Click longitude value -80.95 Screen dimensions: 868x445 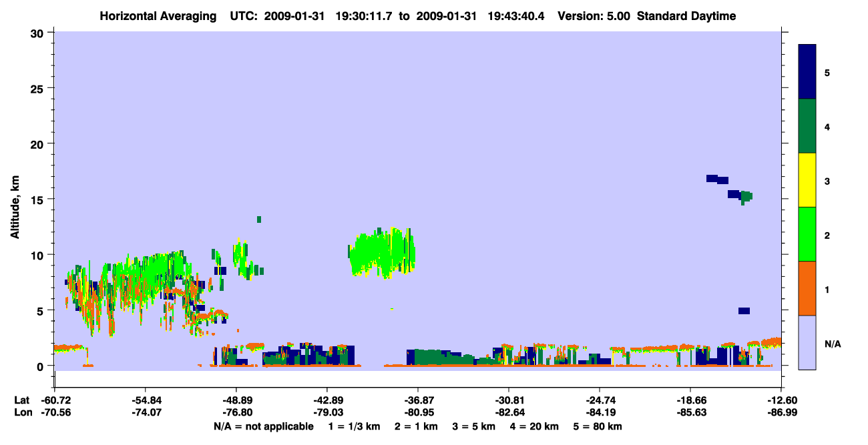coord(418,412)
